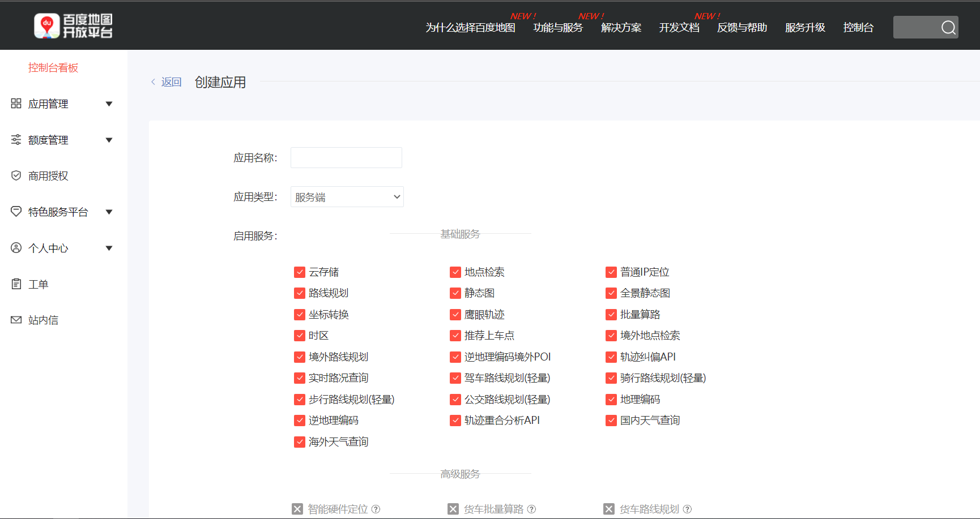The image size is (980, 519).
Task: Open the 服务升级 menu item
Action: click(806, 27)
